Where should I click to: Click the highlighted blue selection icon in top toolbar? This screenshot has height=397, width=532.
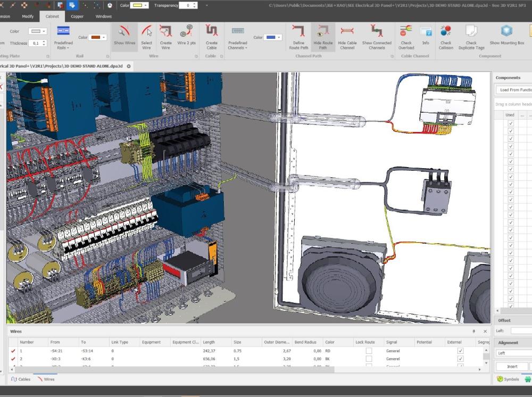pos(72,5)
